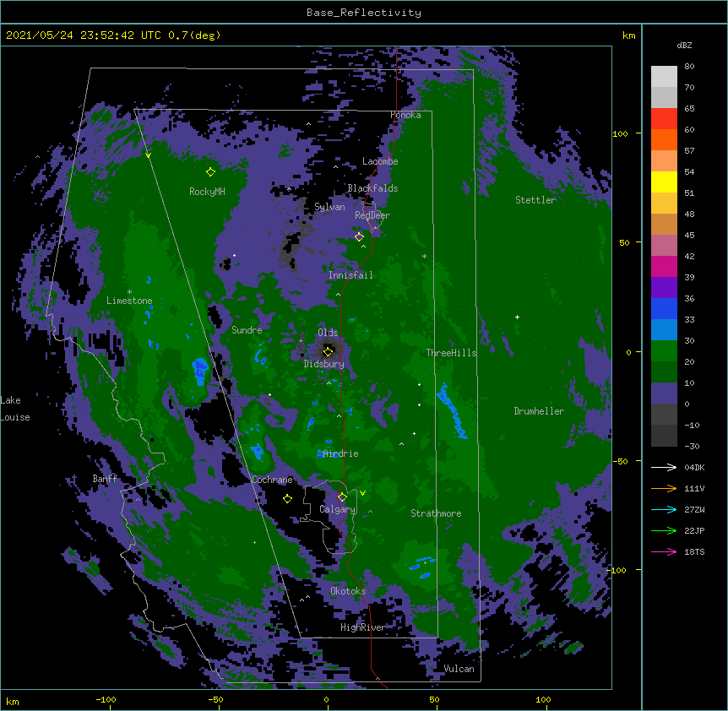Click the Vulcan label
This screenshot has height=711, width=728.
click(x=459, y=669)
